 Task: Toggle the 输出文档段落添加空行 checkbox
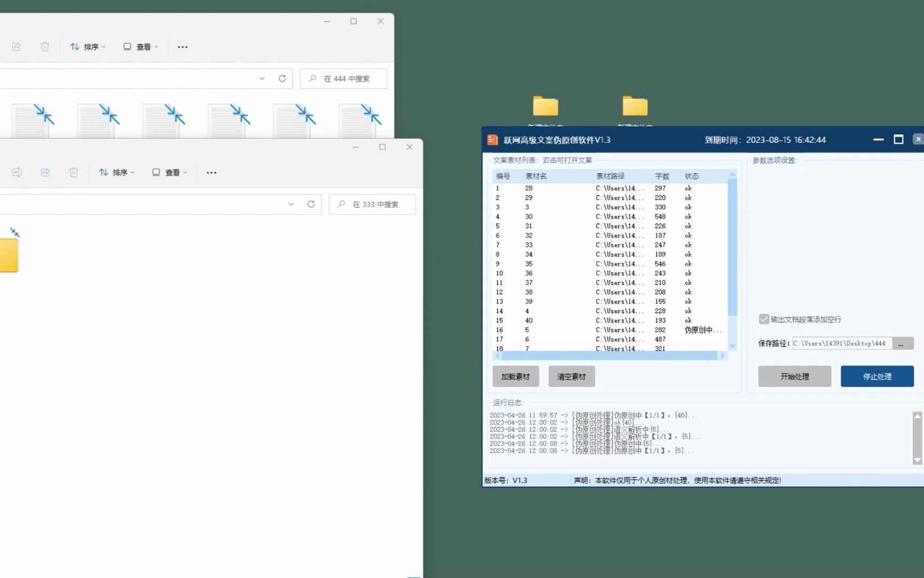coord(764,319)
